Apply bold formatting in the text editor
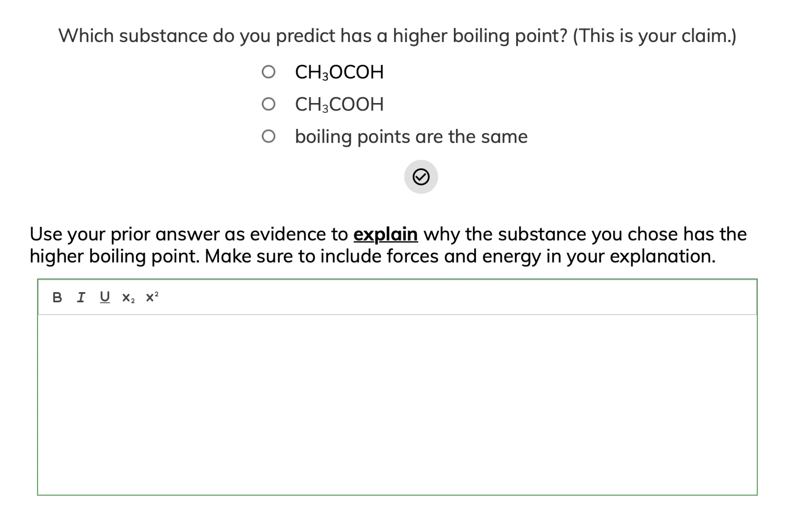The height and width of the screenshot is (512, 812). tap(57, 297)
